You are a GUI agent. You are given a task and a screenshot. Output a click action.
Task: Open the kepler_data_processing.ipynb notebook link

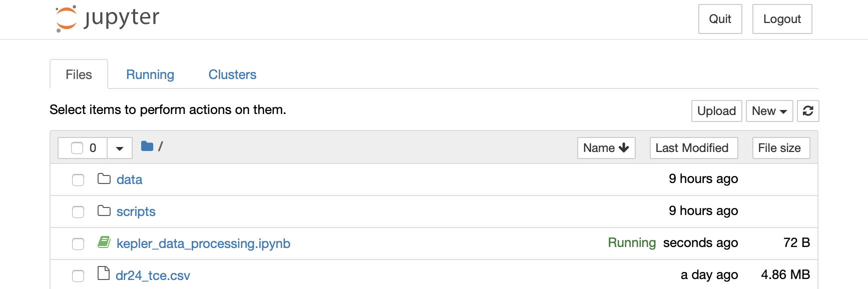(203, 243)
